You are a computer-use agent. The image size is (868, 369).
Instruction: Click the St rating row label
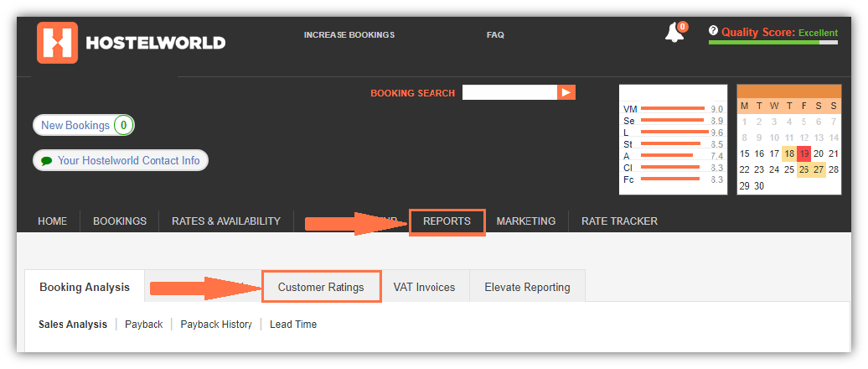tap(628, 144)
